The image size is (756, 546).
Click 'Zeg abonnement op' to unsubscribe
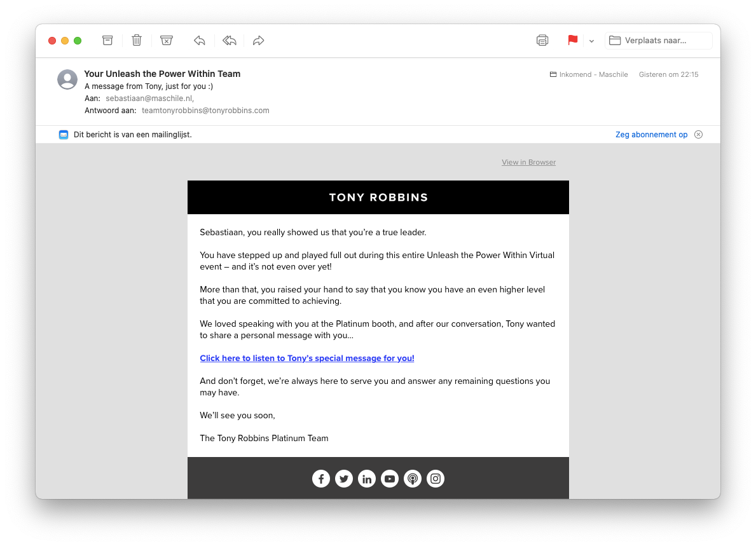651,135
